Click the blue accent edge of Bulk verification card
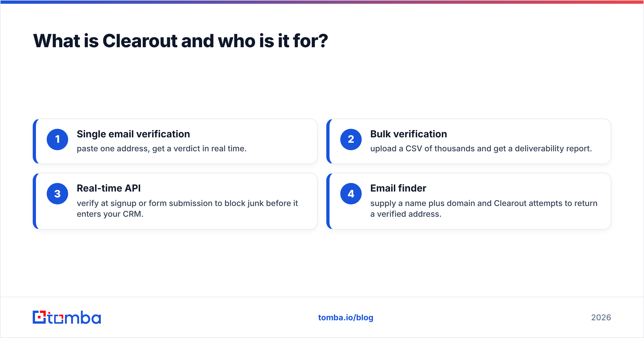644x338 pixels. (328, 141)
